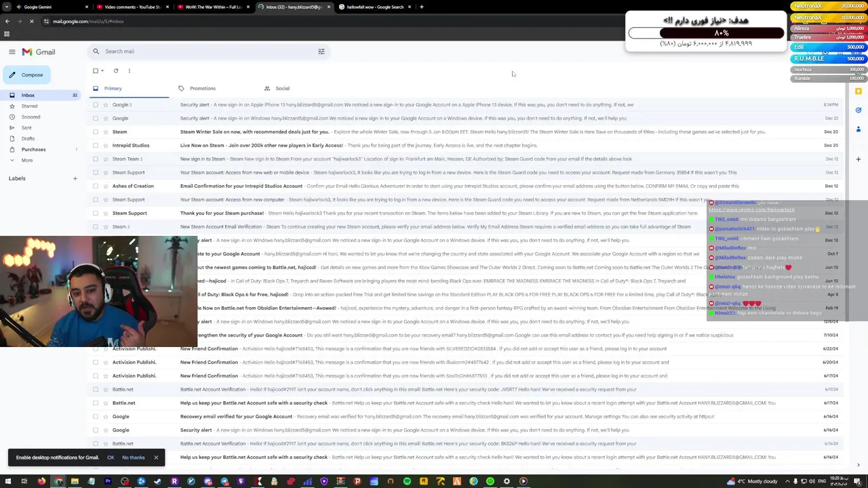Open browser tab search chevron
This screenshot has height=488, width=868.
[x=7, y=7]
